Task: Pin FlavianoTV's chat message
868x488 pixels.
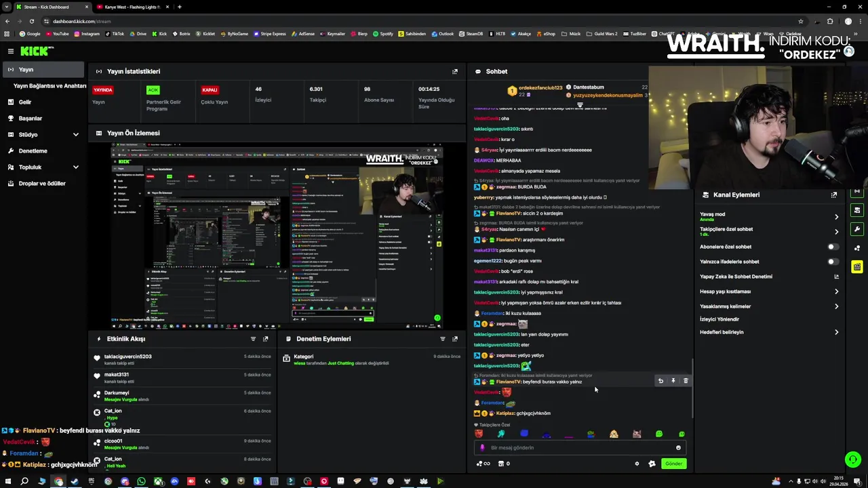Action: coord(673,381)
